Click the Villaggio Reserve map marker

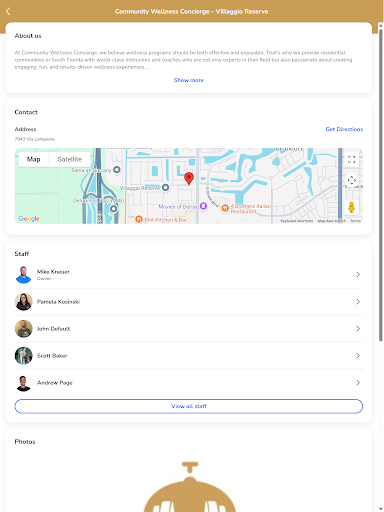pyautogui.click(x=165, y=188)
